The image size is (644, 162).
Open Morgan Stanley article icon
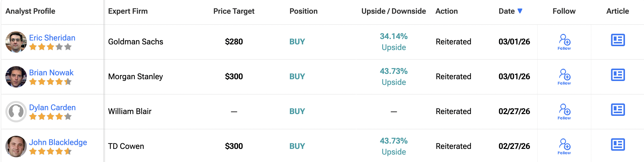pos(618,75)
